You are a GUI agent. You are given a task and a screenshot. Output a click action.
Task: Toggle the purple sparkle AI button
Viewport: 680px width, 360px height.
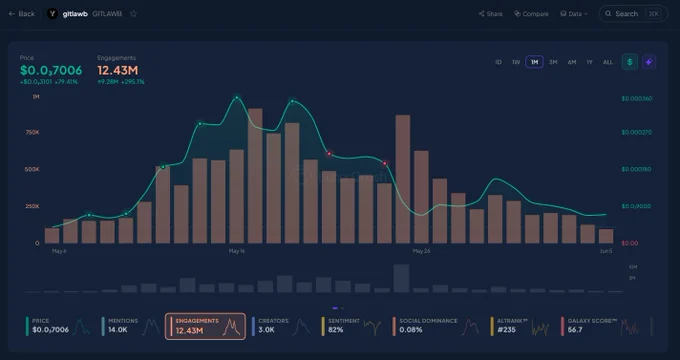(x=649, y=62)
